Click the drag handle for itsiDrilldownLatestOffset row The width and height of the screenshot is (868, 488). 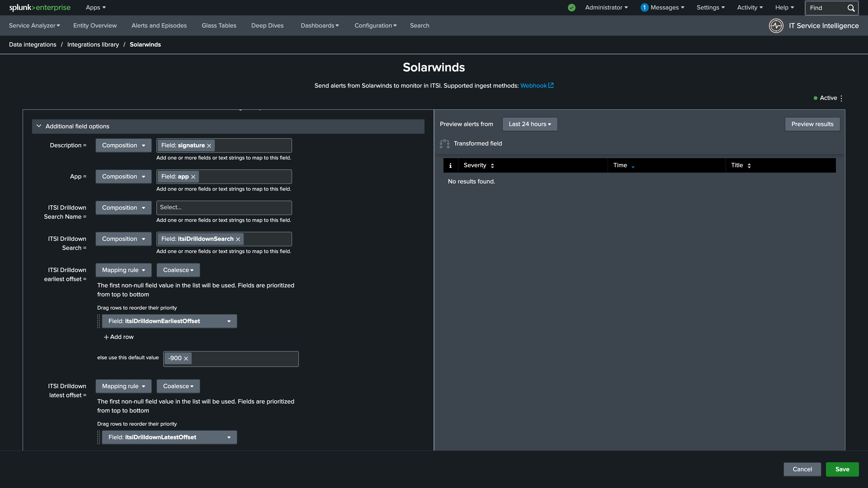point(99,437)
